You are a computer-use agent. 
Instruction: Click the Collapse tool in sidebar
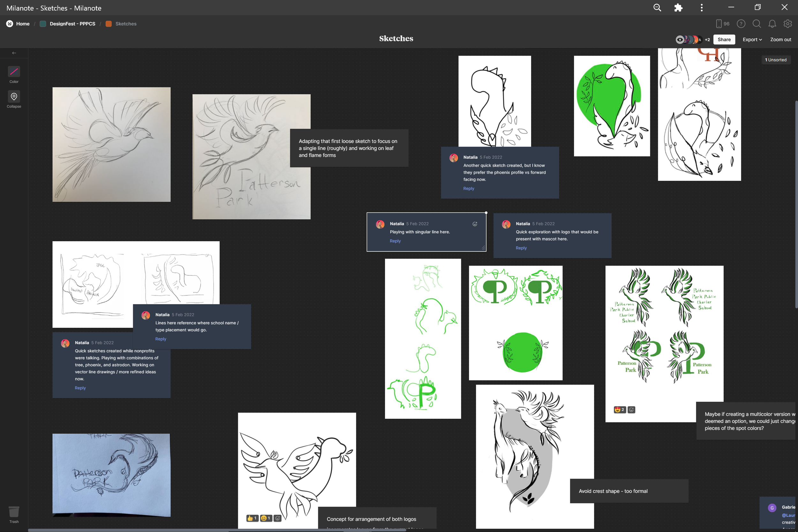point(14,99)
